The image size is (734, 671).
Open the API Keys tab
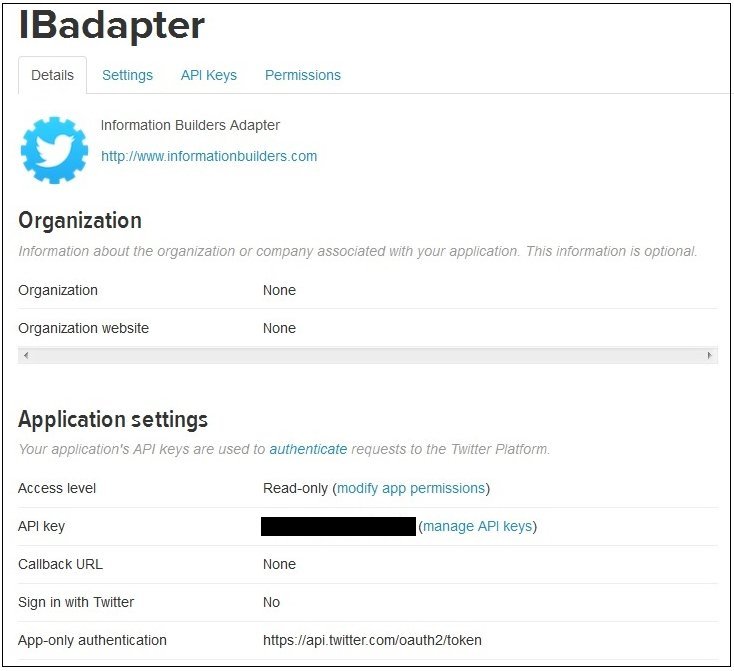click(x=209, y=75)
